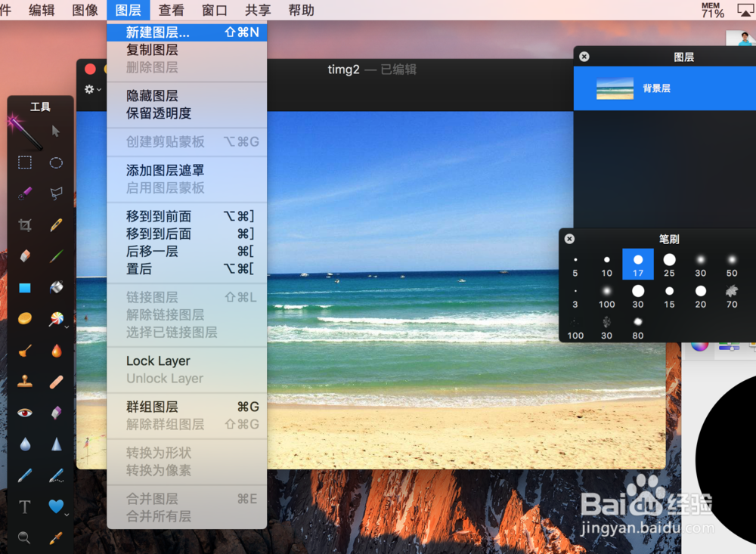Pick the selected size 17 brush

click(x=638, y=265)
